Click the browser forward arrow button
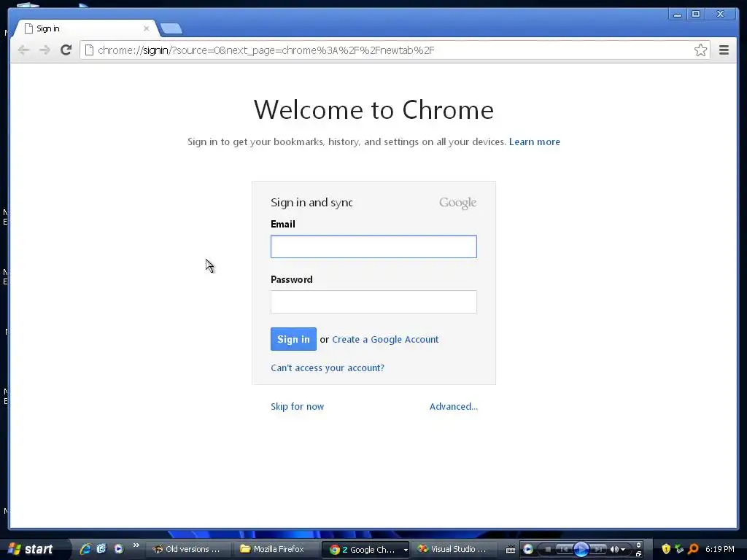Image resolution: width=747 pixels, height=560 pixels. (x=44, y=50)
